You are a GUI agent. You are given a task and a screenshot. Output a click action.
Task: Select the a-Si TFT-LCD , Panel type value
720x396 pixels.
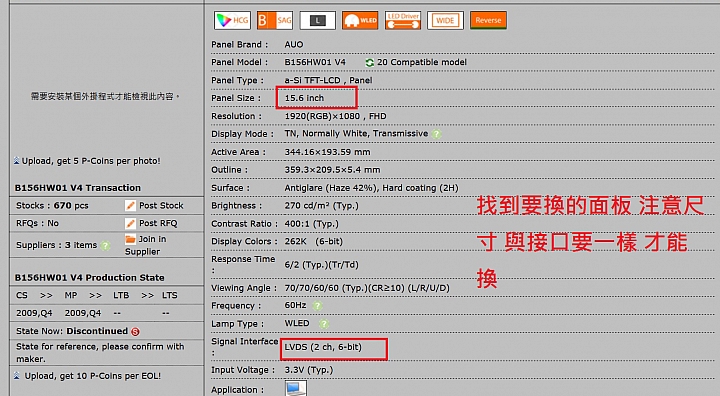pos(328,80)
